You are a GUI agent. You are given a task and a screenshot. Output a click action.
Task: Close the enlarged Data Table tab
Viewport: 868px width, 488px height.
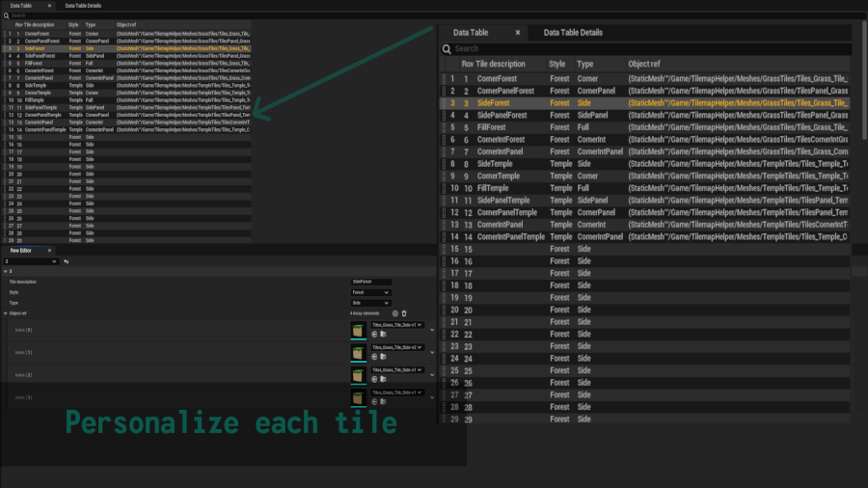point(517,33)
